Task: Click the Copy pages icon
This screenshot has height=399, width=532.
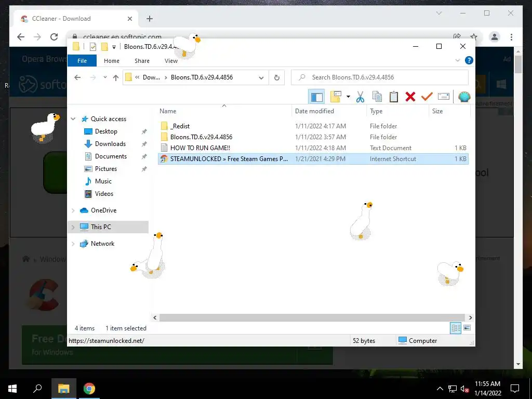Action: point(377,97)
